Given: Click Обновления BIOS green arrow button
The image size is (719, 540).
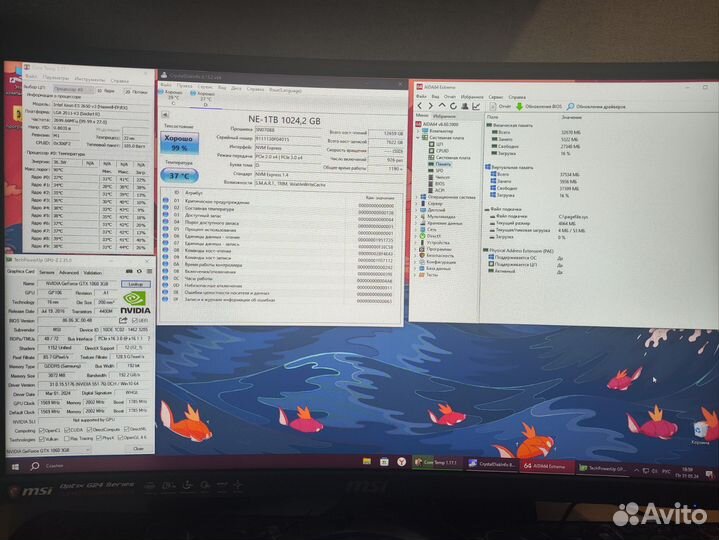Looking at the screenshot, I should point(539,106).
